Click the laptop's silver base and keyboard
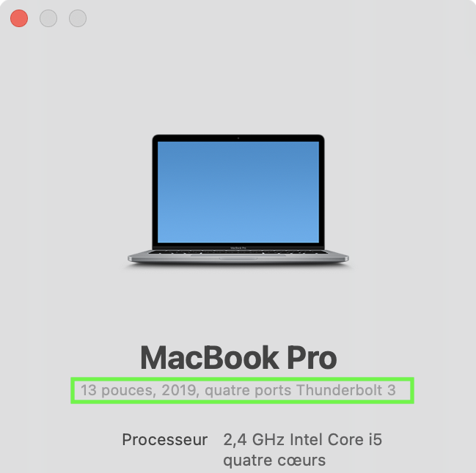476x473 pixels. click(x=238, y=257)
